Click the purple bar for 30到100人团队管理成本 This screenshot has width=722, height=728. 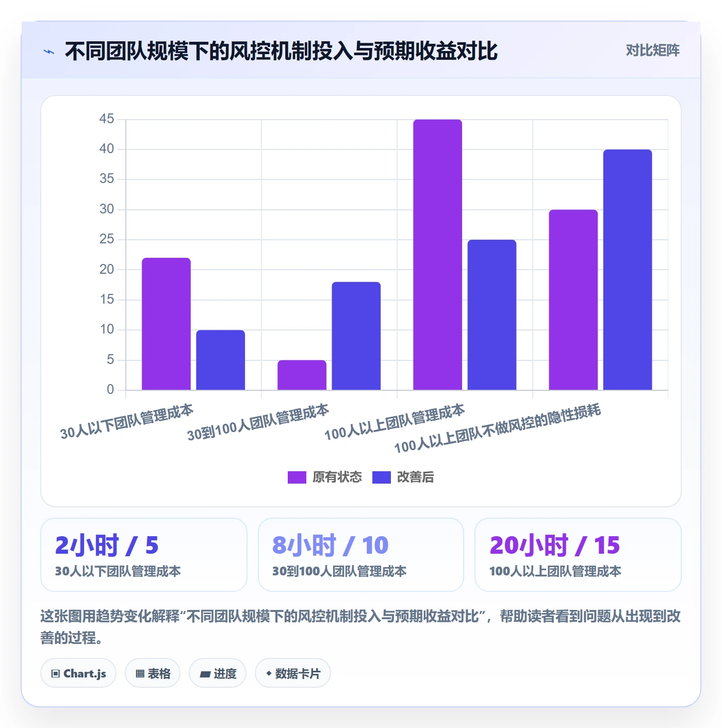tap(302, 375)
